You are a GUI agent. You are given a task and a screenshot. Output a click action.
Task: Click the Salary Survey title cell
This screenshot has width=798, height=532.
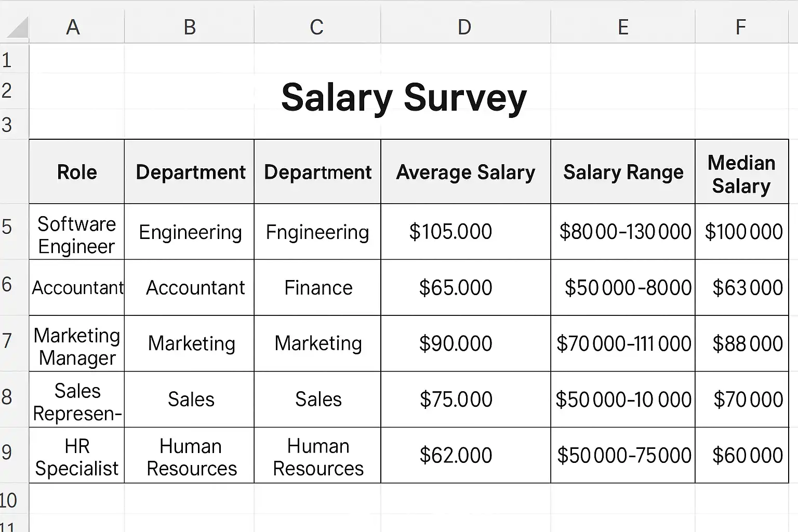[x=404, y=98]
